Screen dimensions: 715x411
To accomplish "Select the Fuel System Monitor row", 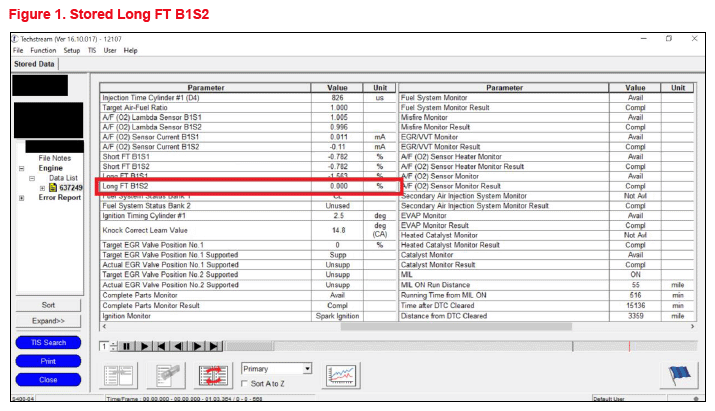I will coord(546,98).
